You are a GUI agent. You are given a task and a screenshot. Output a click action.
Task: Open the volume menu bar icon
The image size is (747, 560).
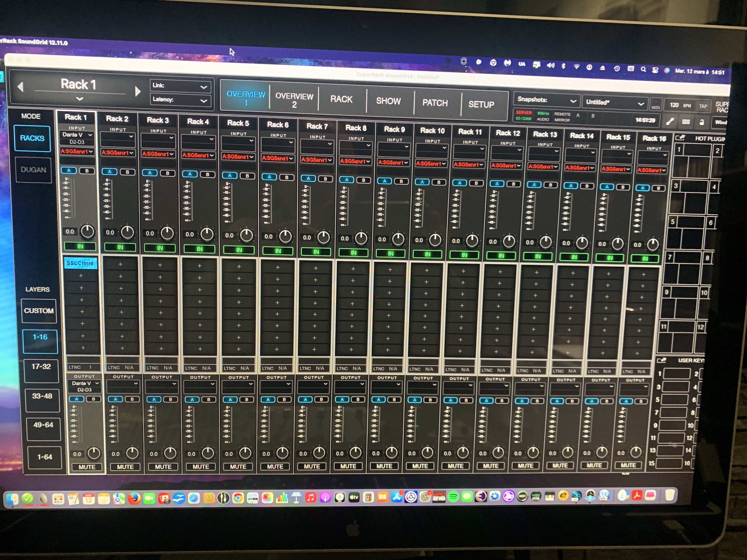point(550,65)
